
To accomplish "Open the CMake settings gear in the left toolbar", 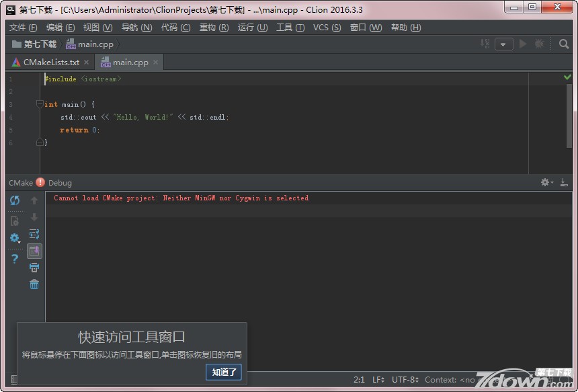I will point(14,238).
